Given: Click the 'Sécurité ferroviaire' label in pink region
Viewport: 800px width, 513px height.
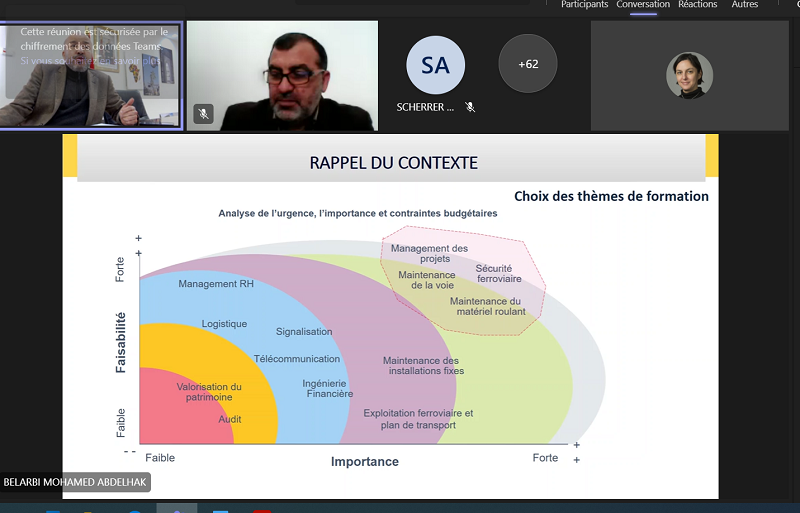Looking at the screenshot, I should (493, 273).
